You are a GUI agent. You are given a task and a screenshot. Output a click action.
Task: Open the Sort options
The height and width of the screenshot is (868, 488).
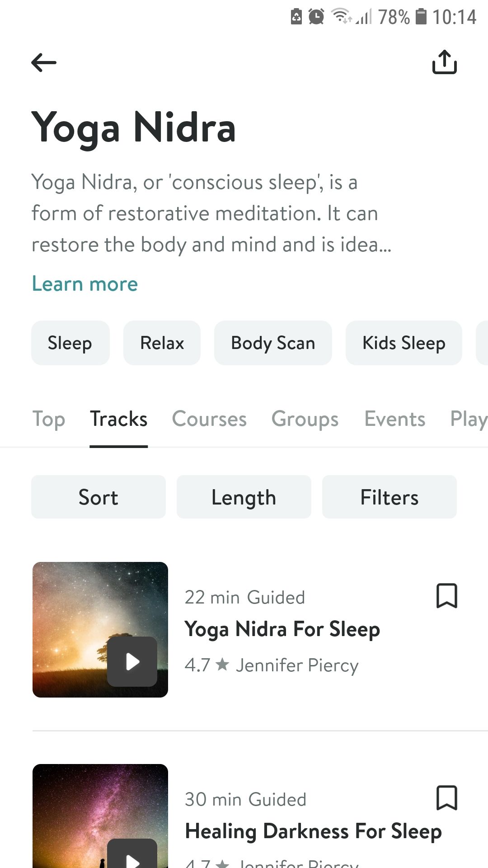coord(99,497)
